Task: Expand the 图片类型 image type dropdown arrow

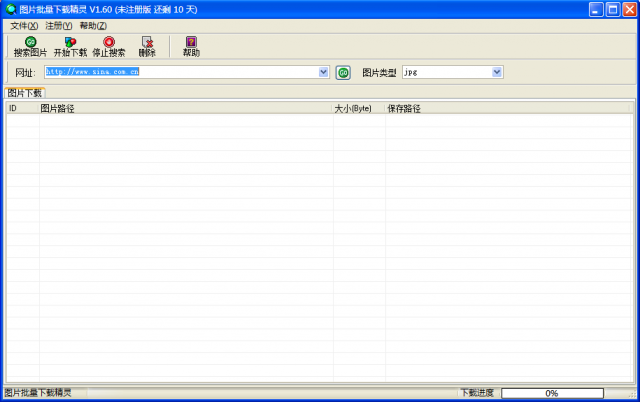Action: tap(497, 72)
